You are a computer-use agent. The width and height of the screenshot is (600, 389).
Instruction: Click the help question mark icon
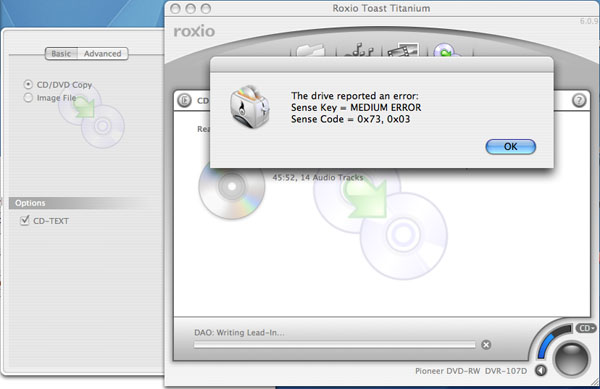(x=579, y=100)
